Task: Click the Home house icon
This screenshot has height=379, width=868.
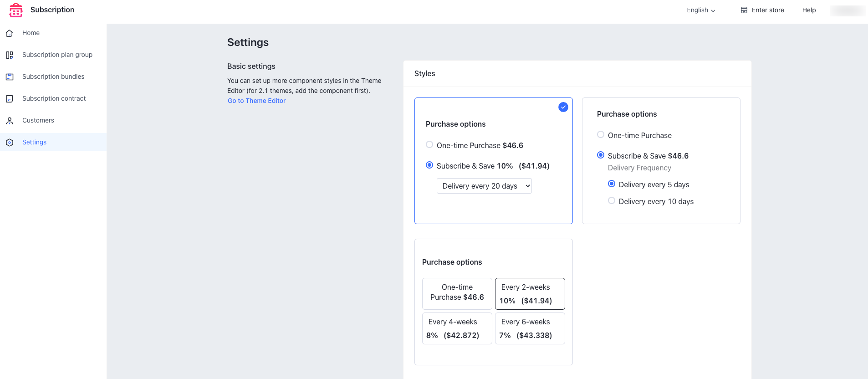Action: (10, 33)
